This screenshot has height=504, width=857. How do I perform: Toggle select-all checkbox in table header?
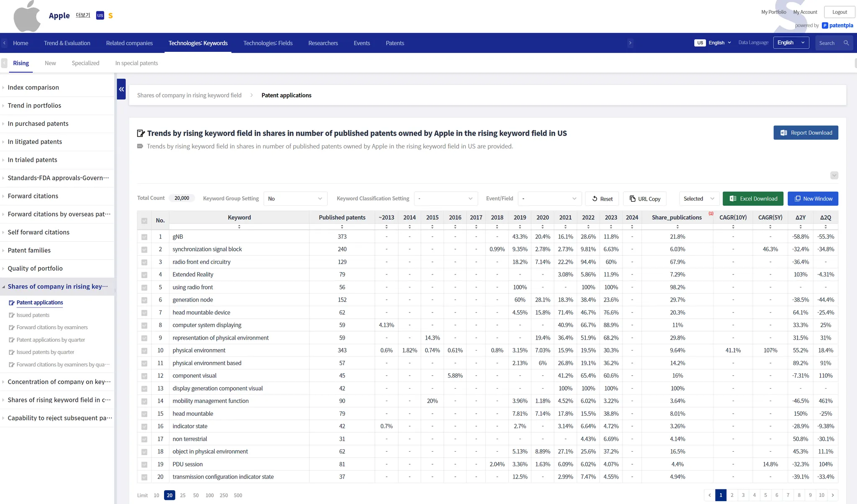coord(144,220)
